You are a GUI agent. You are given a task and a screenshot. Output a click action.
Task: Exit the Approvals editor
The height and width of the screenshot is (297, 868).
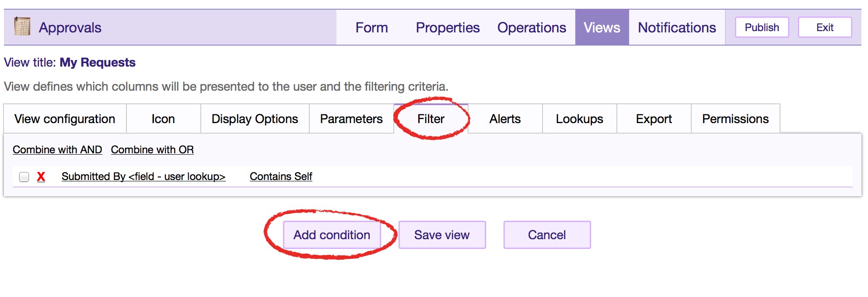click(x=825, y=28)
